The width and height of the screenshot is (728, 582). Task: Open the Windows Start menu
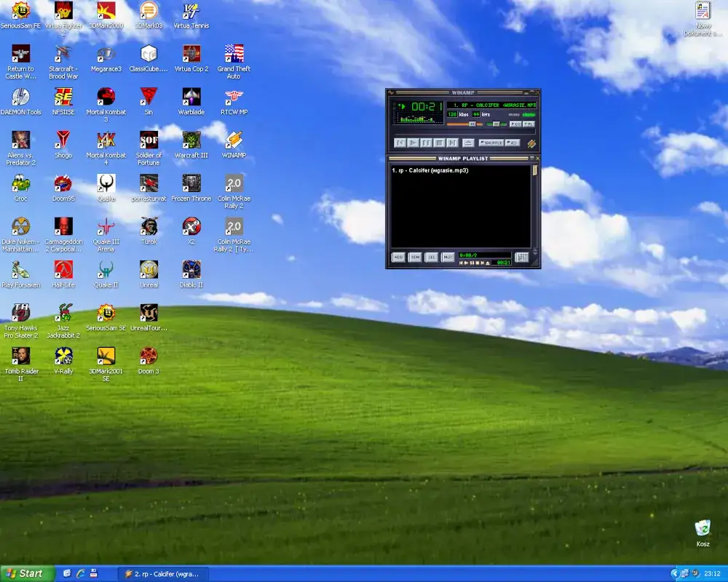pyautogui.click(x=28, y=573)
